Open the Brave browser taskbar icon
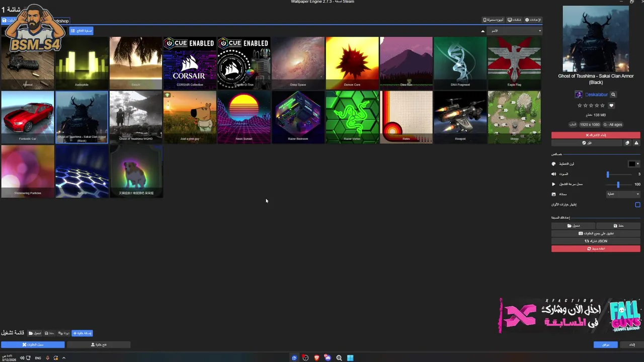Image resolution: width=644 pixels, height=362 pixels. point(316,358)
